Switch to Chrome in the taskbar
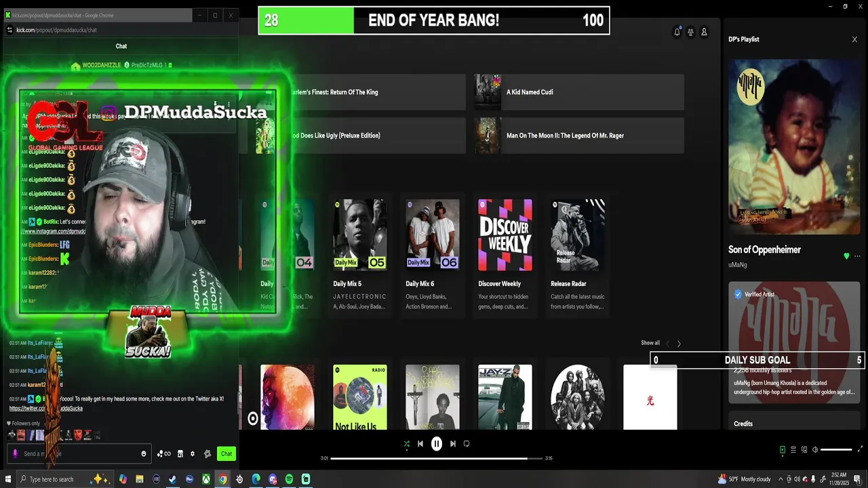The height and width of the screenshot is (488, 868). [222, 479]
